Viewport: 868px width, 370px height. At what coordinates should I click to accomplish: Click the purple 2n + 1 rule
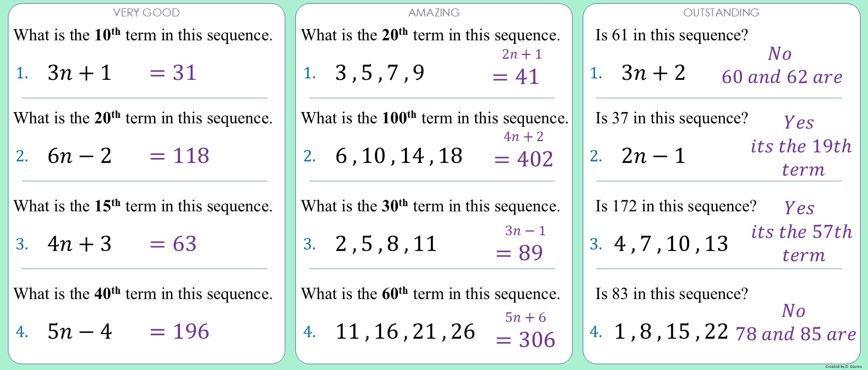coord(522,54)
